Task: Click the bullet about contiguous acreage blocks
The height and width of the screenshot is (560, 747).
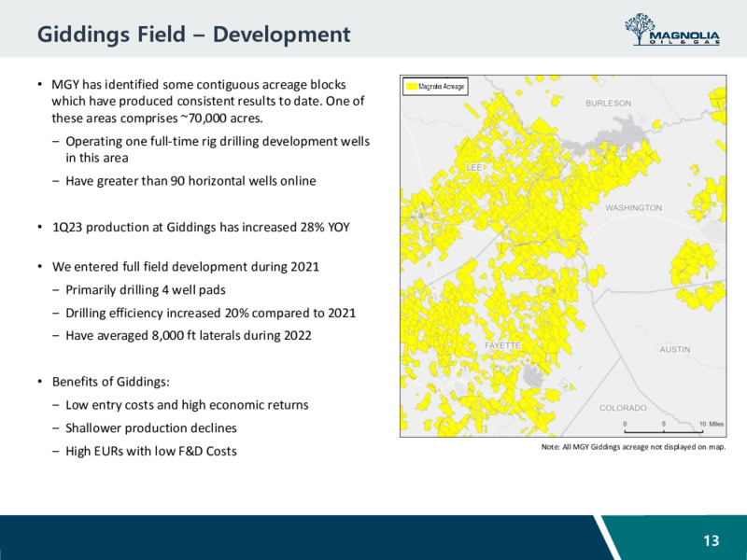Action: pos(208,102)
